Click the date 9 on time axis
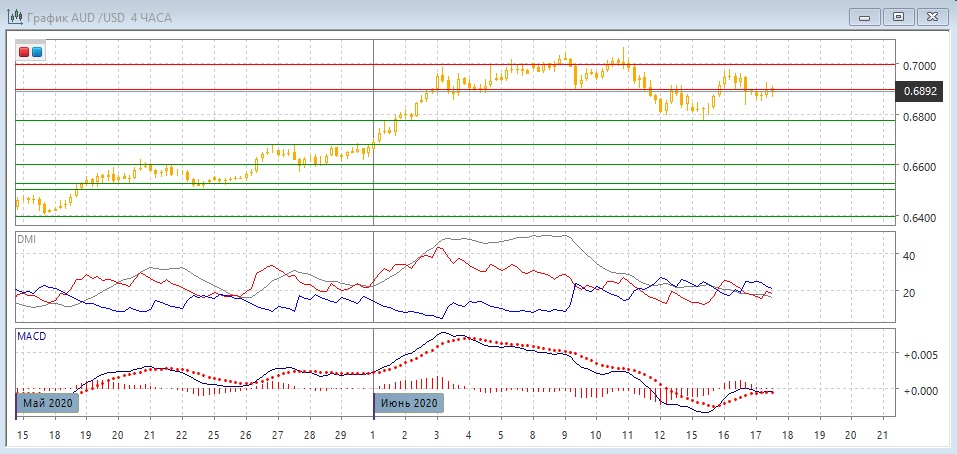This screenshot has height=454, width=957. click(564, 436)
